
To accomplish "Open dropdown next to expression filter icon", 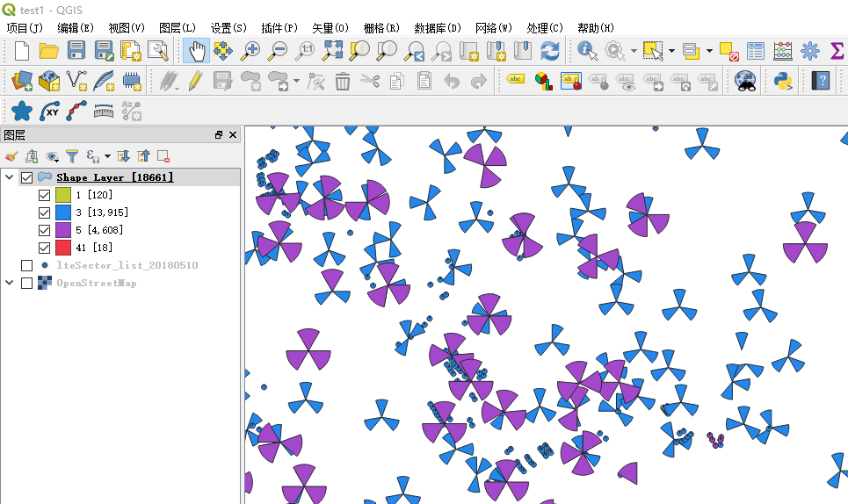I will pyautogui.click(x=107, y=156).
